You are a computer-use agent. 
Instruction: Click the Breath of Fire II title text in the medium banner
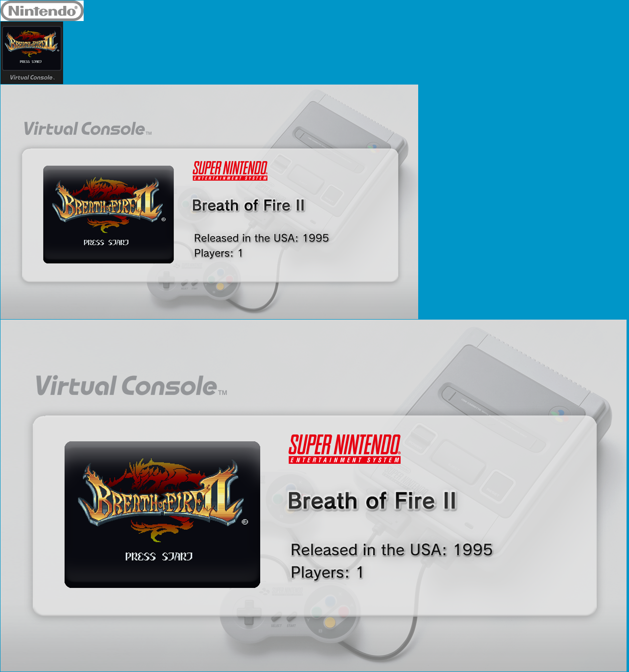pos(248,205)
